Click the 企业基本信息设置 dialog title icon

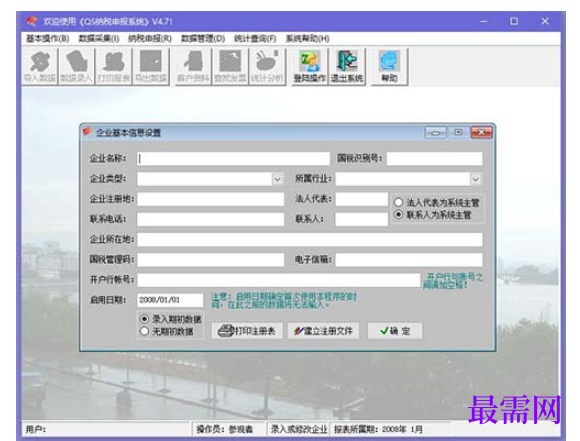[x=87, y=131]
